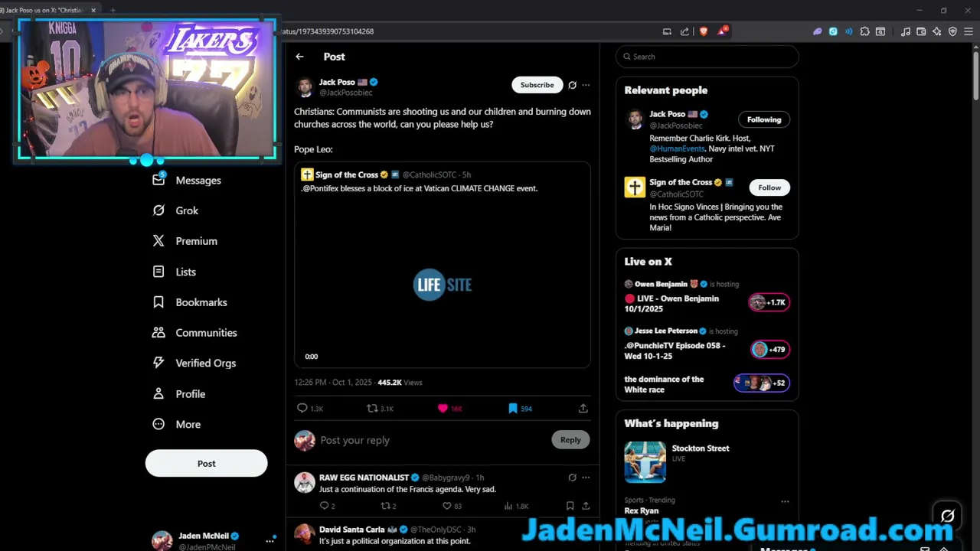Screen dimensions: 980x551
Task: Share the main post
Action: (x=583, y=409)
